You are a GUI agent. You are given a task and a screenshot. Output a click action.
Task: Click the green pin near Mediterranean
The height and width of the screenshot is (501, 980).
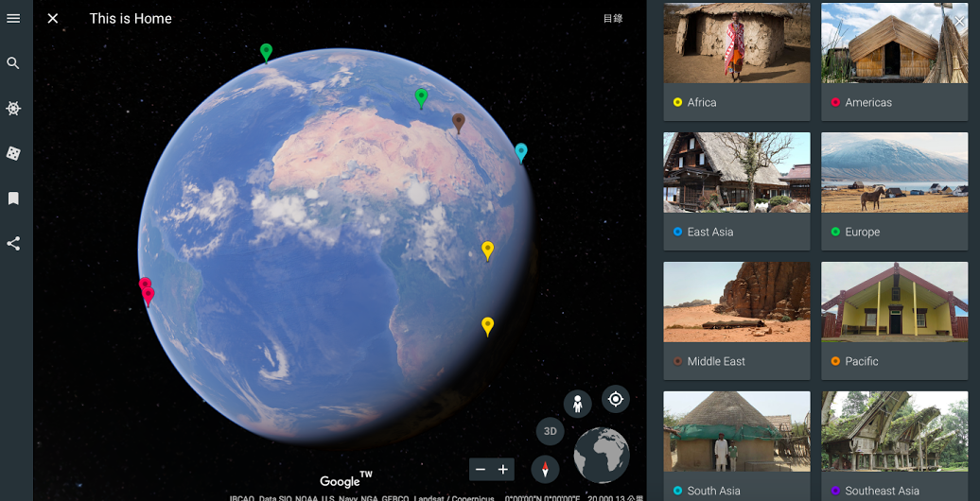(x=421, y=97)
